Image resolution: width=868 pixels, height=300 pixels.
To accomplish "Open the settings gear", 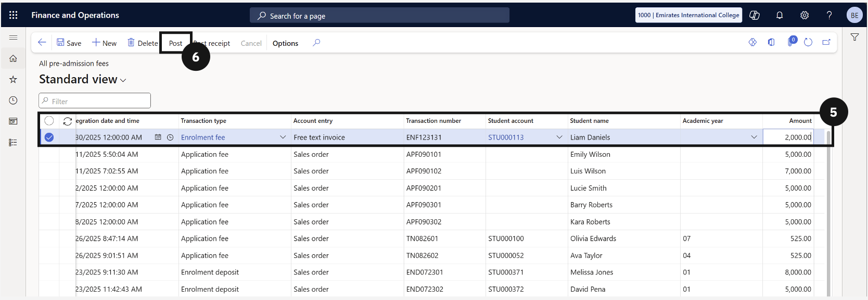I will click(805, 15).
